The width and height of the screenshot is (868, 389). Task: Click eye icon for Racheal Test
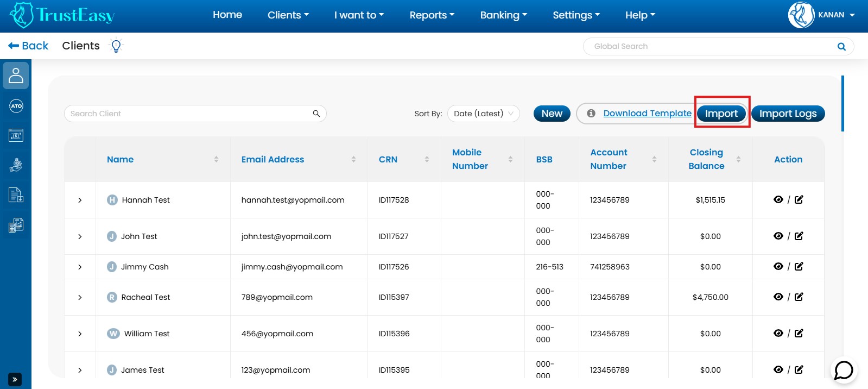pos(778,297)
